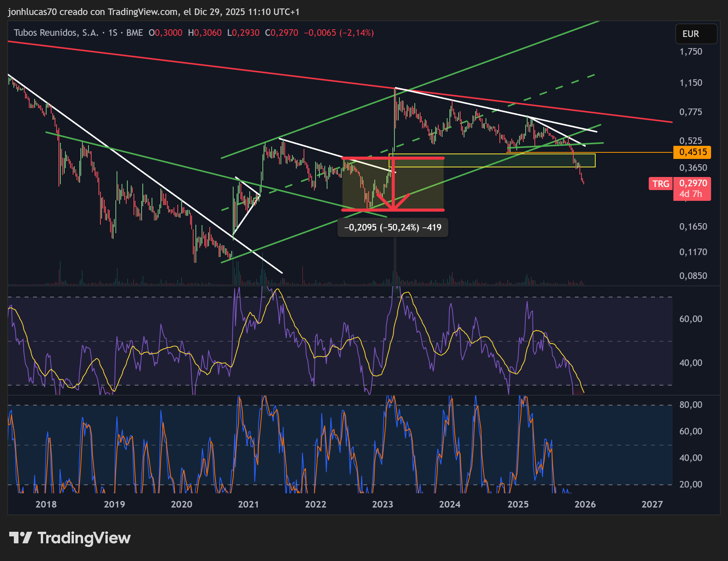The height and width of the screenshot is (561, 728).
Task: Select the orange 0,4515 price label
Action: (692, 152)
